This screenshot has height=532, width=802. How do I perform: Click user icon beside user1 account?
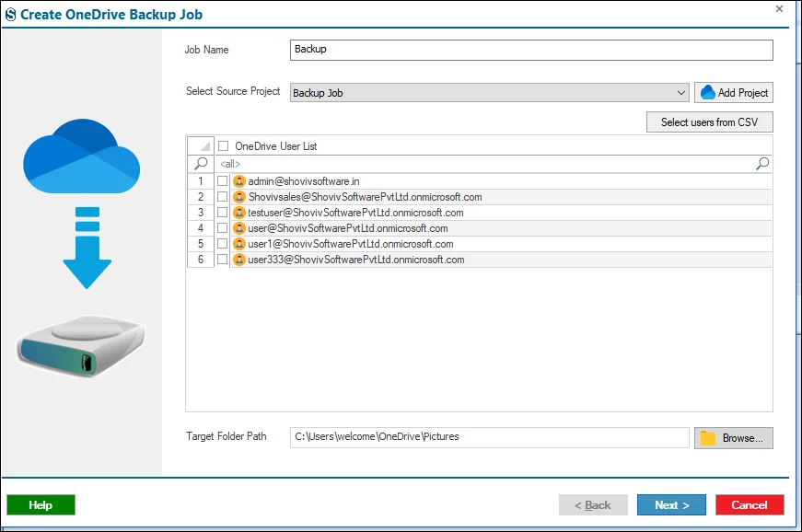238,244
